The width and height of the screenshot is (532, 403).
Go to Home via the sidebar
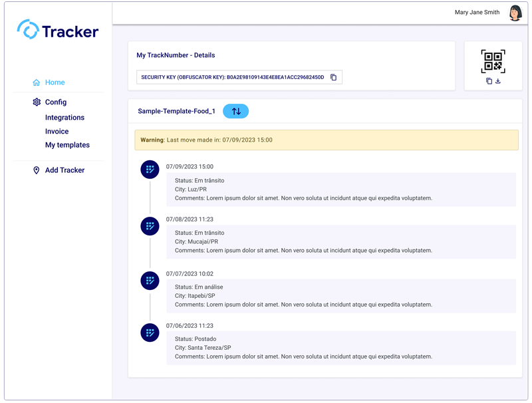click(x=55, y=82)
